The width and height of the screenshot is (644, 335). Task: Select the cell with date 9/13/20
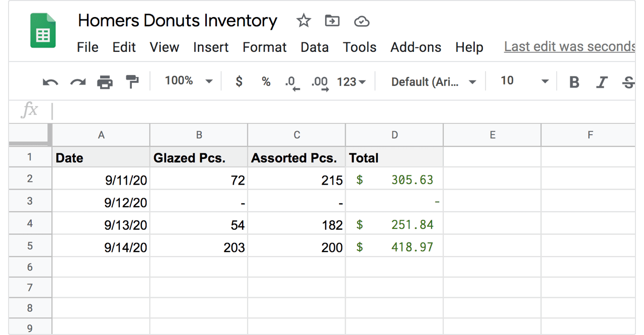(101, 224)
